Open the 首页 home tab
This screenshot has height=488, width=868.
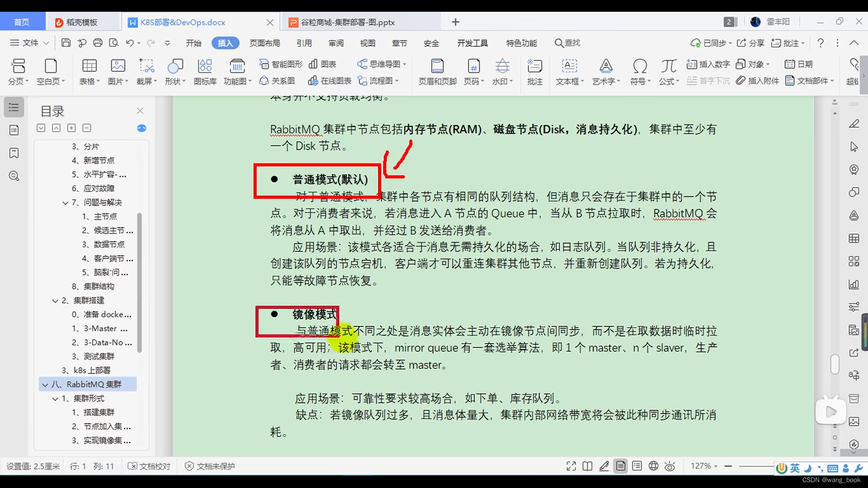22,22
